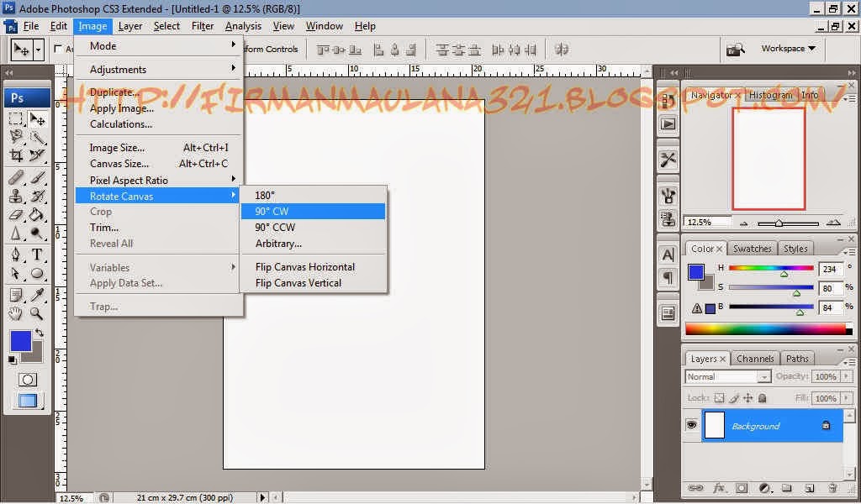Toggle lock position icon
This screenshot has width=861, height=504.
747,398
